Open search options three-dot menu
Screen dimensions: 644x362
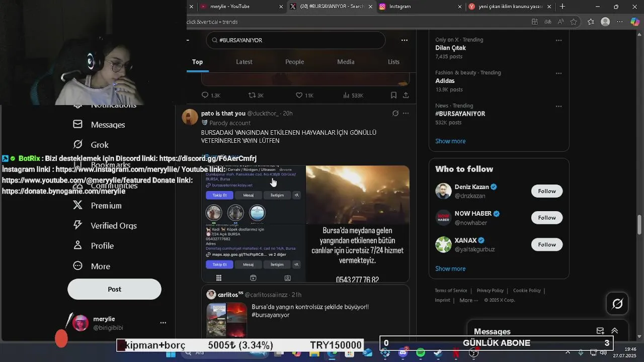pos(404,40)
